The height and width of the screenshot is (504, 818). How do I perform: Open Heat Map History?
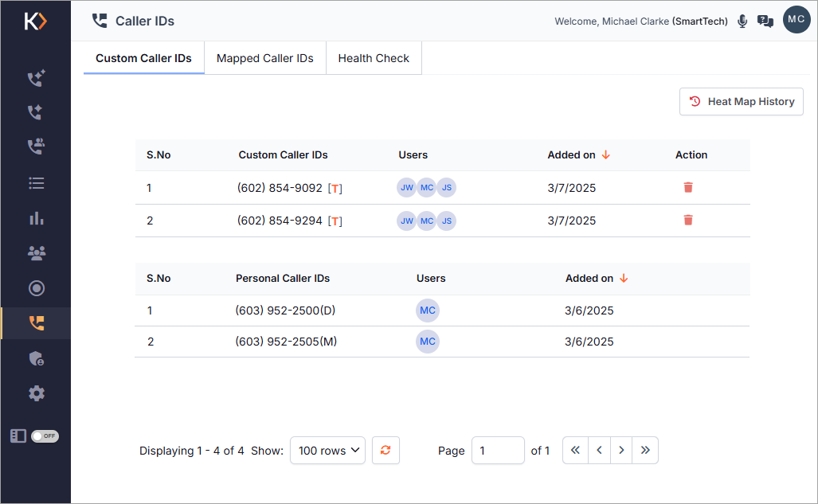click(x=742, y=102)
